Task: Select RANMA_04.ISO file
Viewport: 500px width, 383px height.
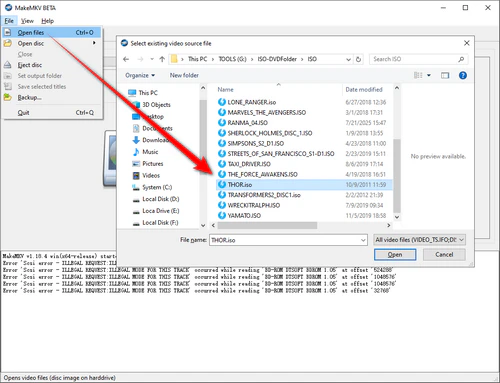Action: click(247, 123)
